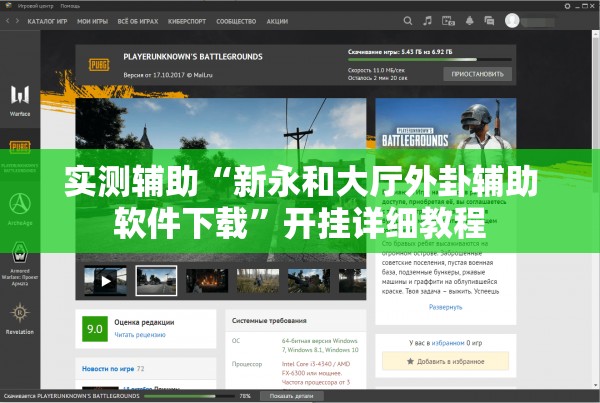This screenshot has width=600, height=403.
Task: Open the chat messages icon
Action: (489, 21)
